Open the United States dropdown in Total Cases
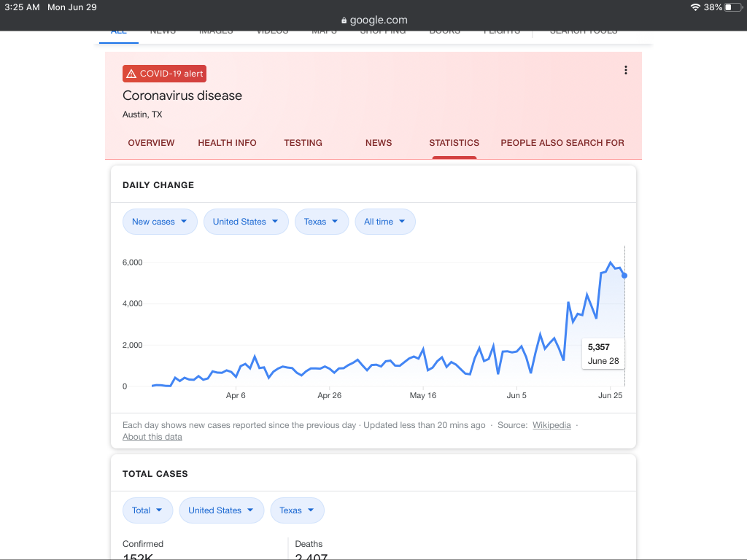The image size is (747, 560). point(221,510)
